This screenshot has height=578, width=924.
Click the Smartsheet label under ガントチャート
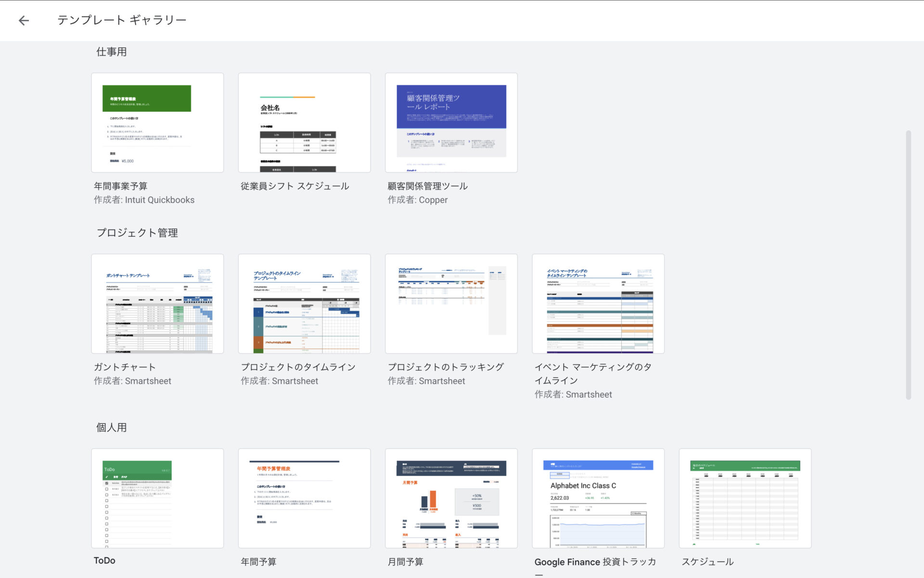pos(133,381)
